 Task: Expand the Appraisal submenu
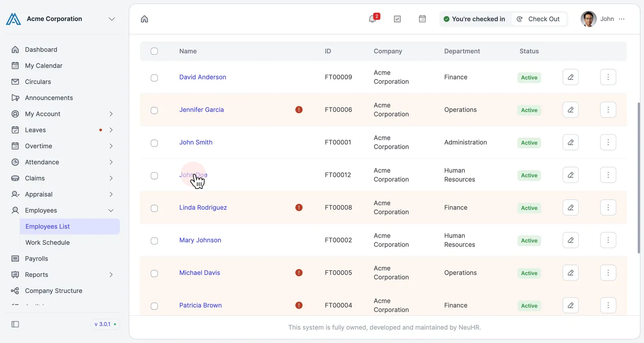coord(111,194)
